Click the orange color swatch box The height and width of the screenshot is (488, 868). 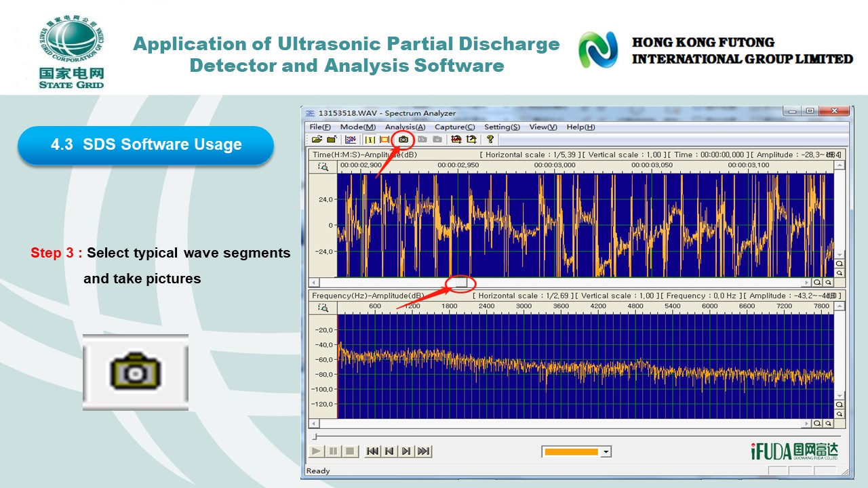[x=572, y=452]
